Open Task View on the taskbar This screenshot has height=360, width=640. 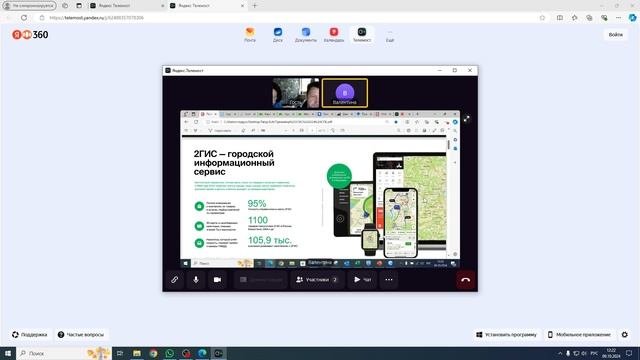(x=120, y=353)
